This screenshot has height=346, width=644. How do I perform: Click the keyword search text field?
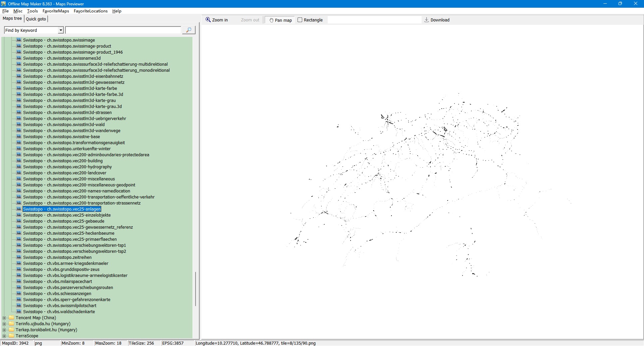[123, 31]
